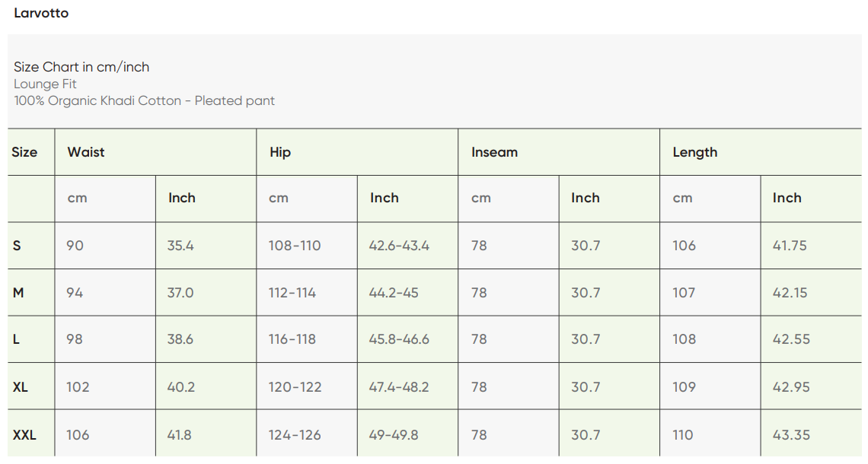Viewport: 868px width, 464px height.
Task: Click waist value 90 for size S
Action: (x=75, y=246)
